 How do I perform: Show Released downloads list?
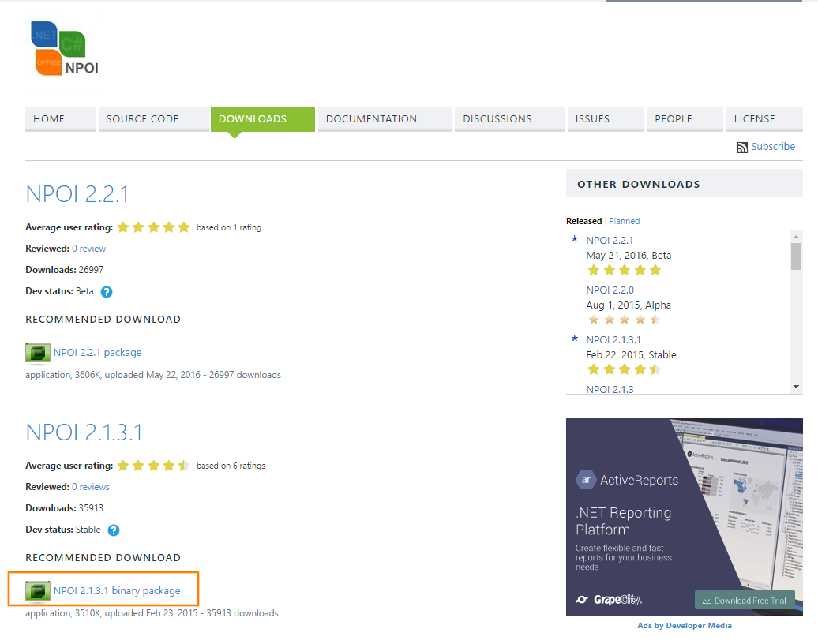coord(583,221)
